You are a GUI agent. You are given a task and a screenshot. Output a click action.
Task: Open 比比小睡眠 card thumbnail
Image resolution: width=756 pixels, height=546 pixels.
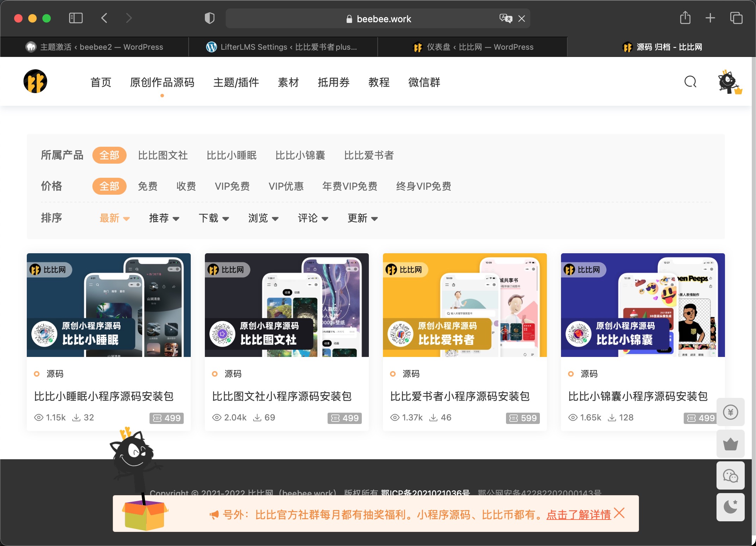coord(109,305)
